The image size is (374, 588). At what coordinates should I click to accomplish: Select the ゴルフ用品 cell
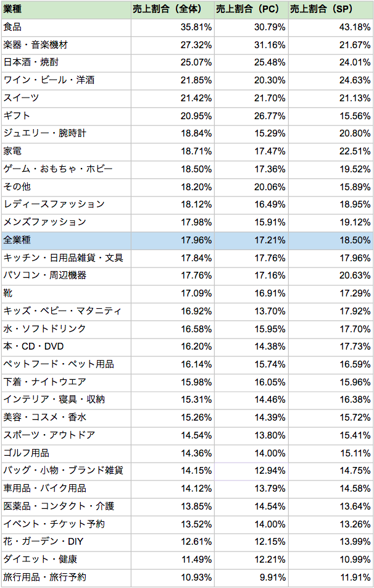pyautogui.click(x=66, y=453)
